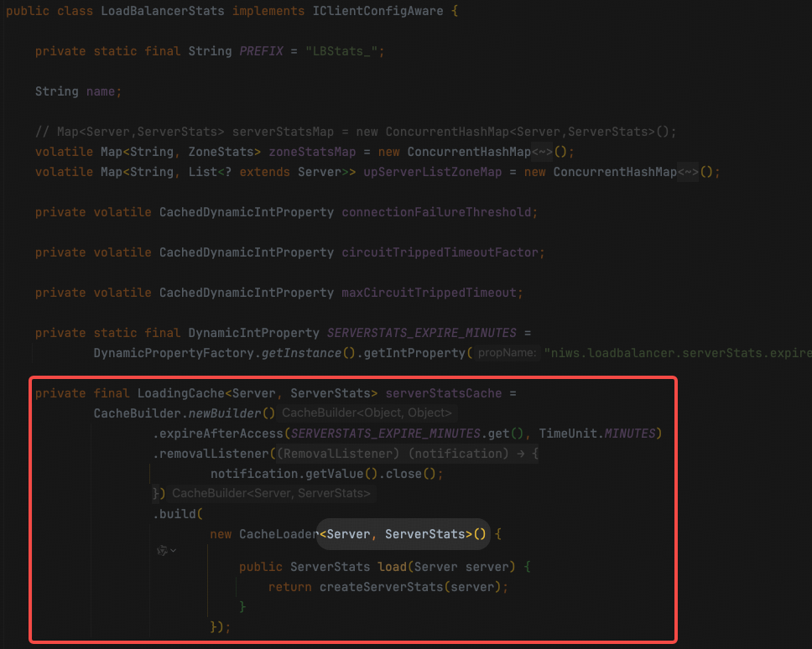Click the propName: parameter hint
812x649 pixels.
(x=507, y=353)
